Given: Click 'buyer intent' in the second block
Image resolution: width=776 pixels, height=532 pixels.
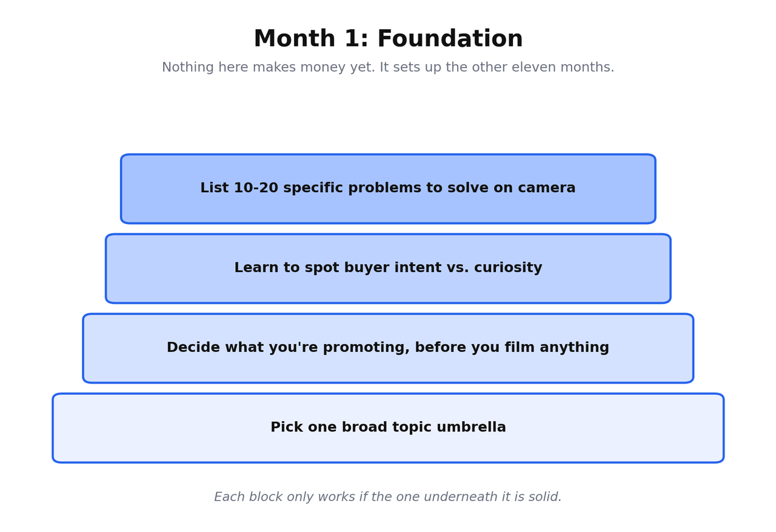Looking at the screenshot, I should (x=380, y=268).
